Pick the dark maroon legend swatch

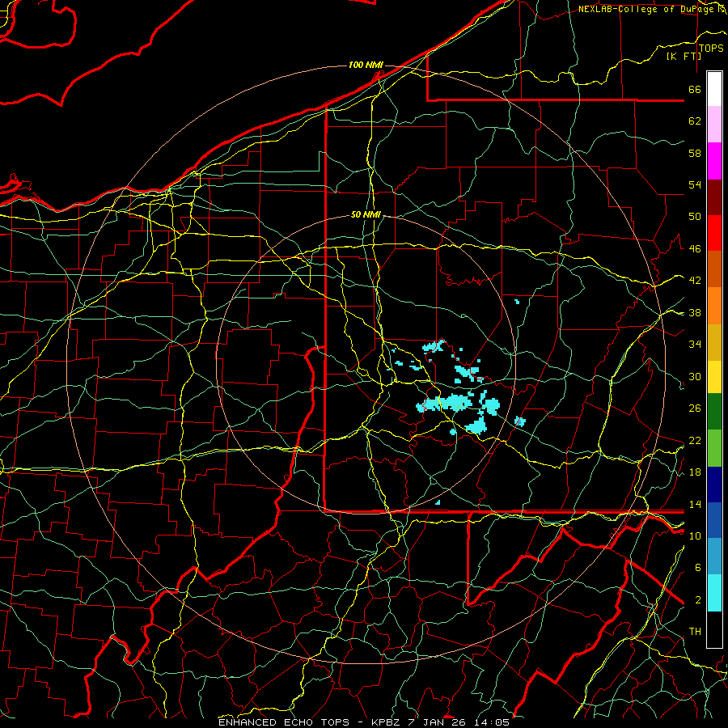tap(714, 197)
